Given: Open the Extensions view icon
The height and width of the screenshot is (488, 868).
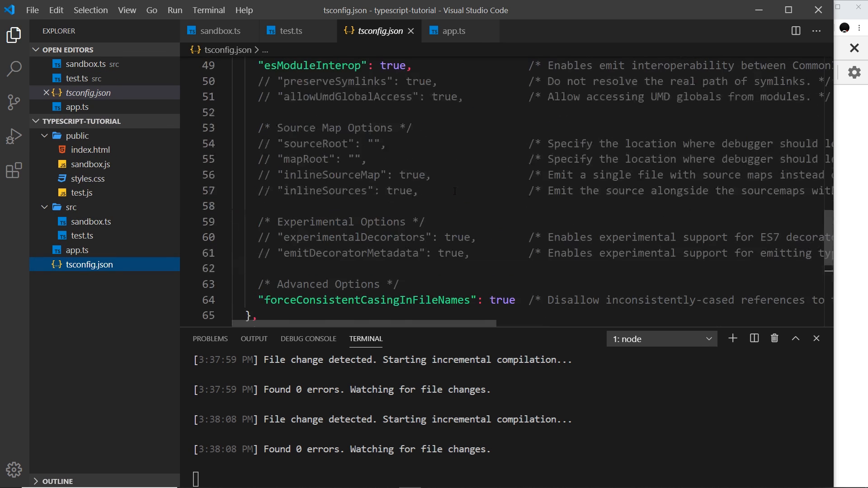Looking at the screenshot, I should tap(14, 170).
